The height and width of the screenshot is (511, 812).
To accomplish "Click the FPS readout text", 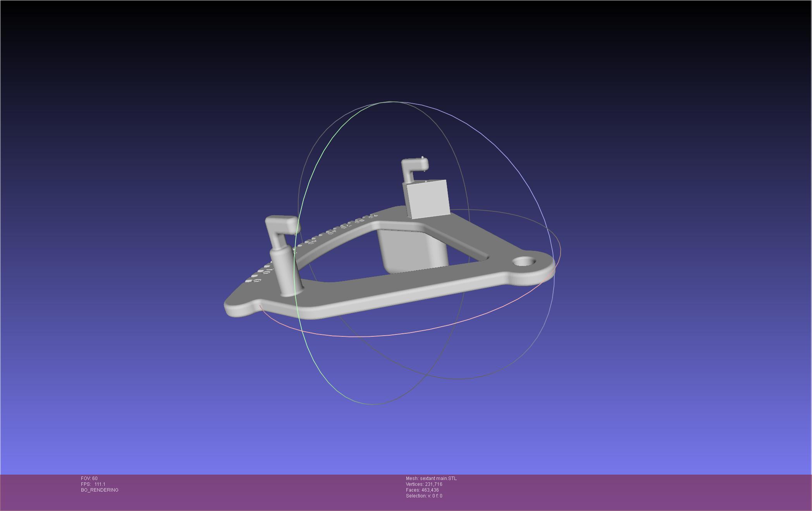I will pos(93,484).
